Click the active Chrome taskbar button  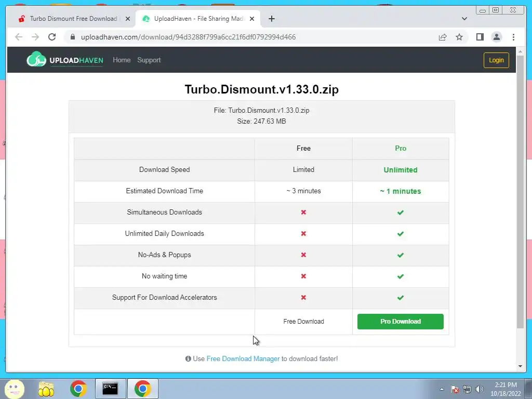tap(142, 389)
